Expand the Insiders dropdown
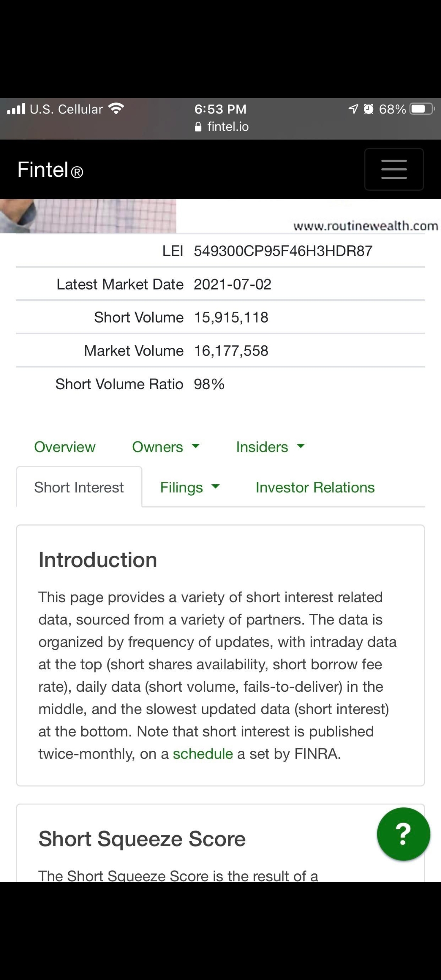Viewport: 441px width, 980px height. tap(270, 447)
